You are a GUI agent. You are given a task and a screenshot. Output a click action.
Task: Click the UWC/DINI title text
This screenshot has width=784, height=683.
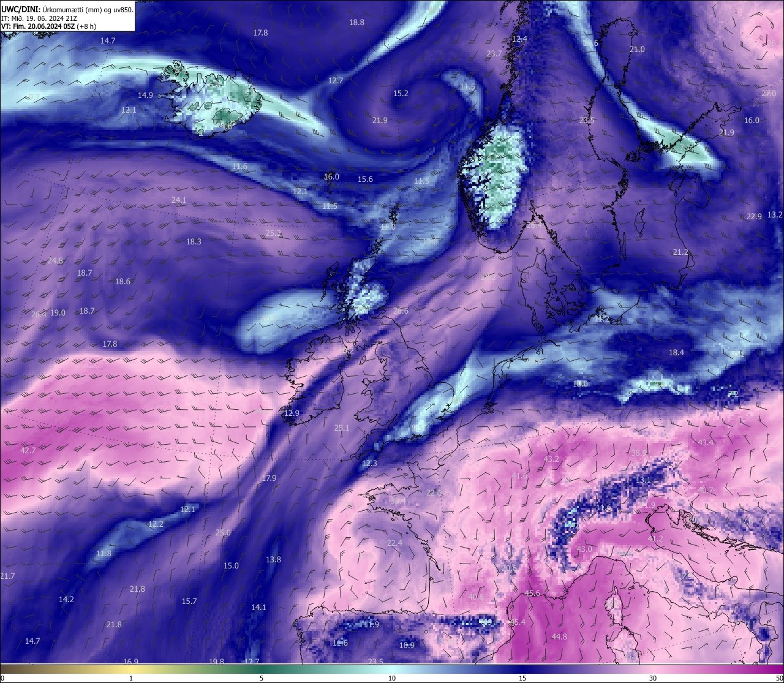(x=20, y=10)
